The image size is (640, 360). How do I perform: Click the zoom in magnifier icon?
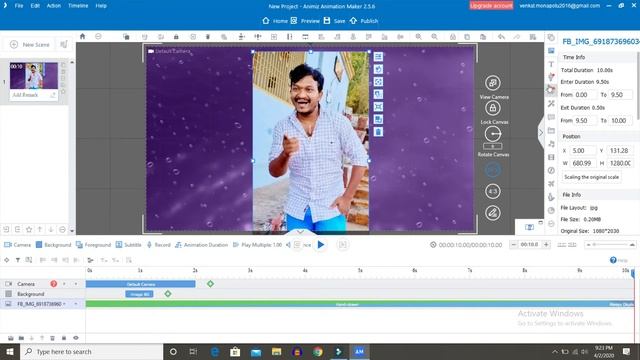click(418, 37)
